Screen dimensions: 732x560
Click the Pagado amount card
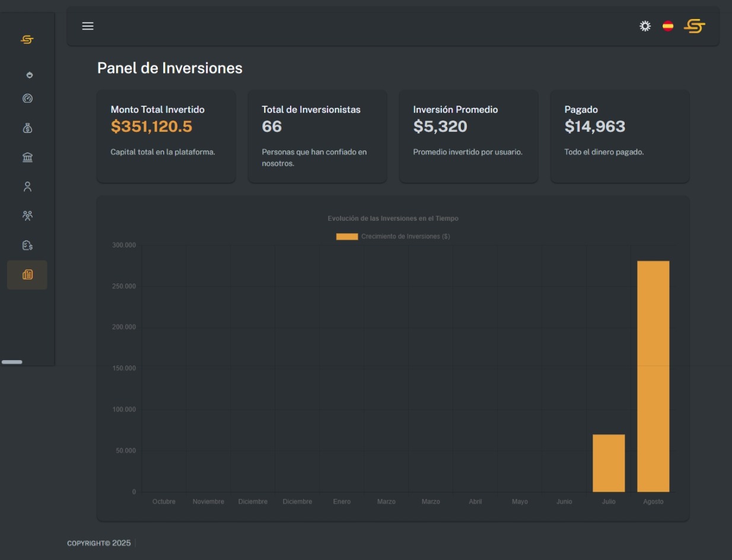620,136
